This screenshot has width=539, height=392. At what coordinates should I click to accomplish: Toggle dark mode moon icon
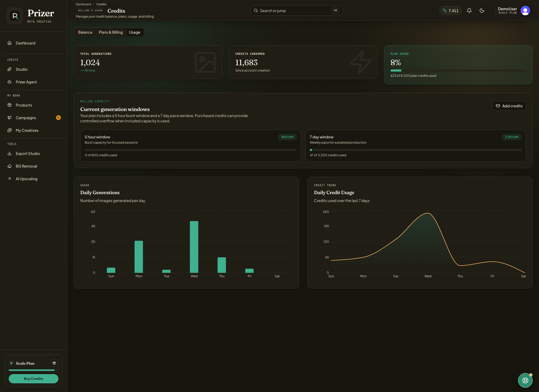click(x=482, y=11)
